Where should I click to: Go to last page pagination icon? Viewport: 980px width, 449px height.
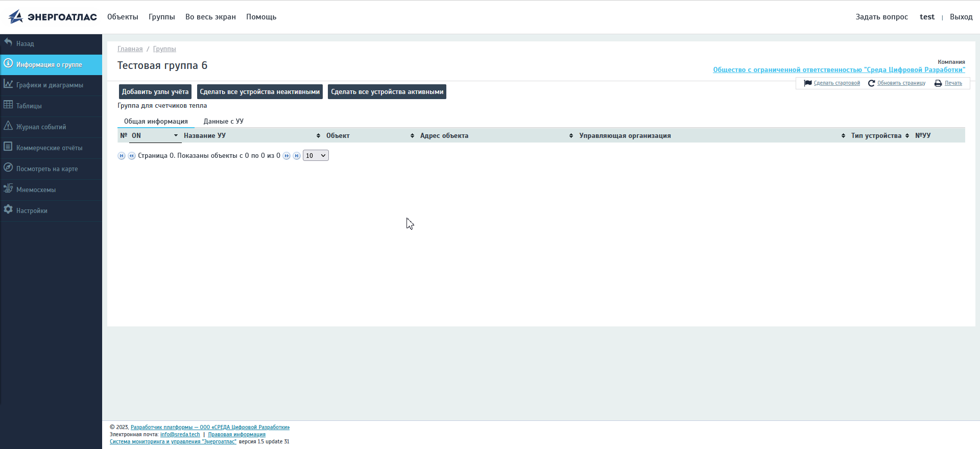[x=297, y=156]
